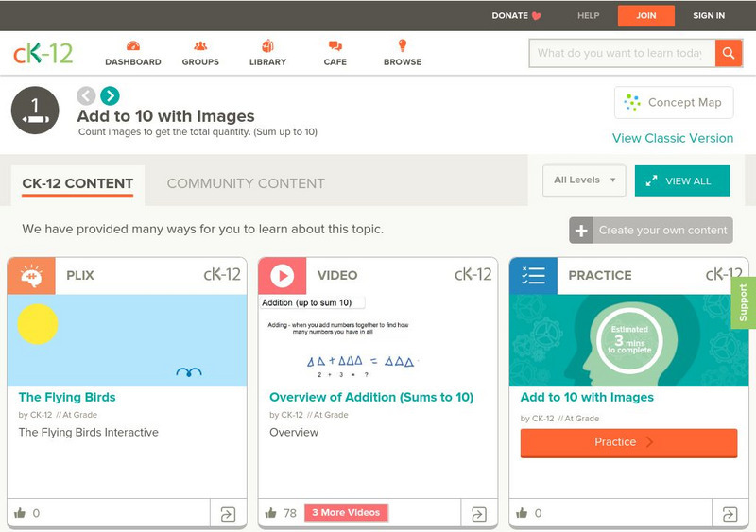Open Practice card via arrow icon
Screen dimensions: 756x532
click(x=730, y=514)
